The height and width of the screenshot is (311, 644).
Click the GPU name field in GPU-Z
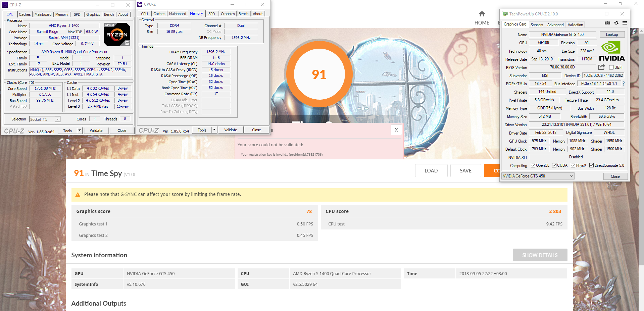click(x=562, y=35)
